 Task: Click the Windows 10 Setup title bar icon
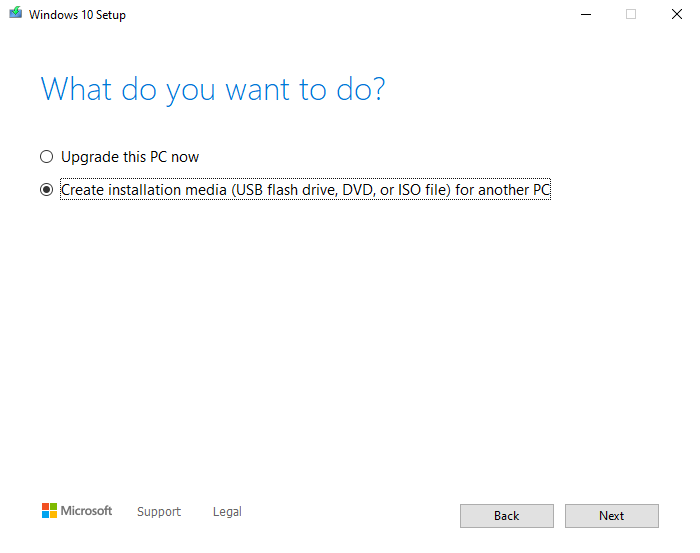tap(16, 12)
